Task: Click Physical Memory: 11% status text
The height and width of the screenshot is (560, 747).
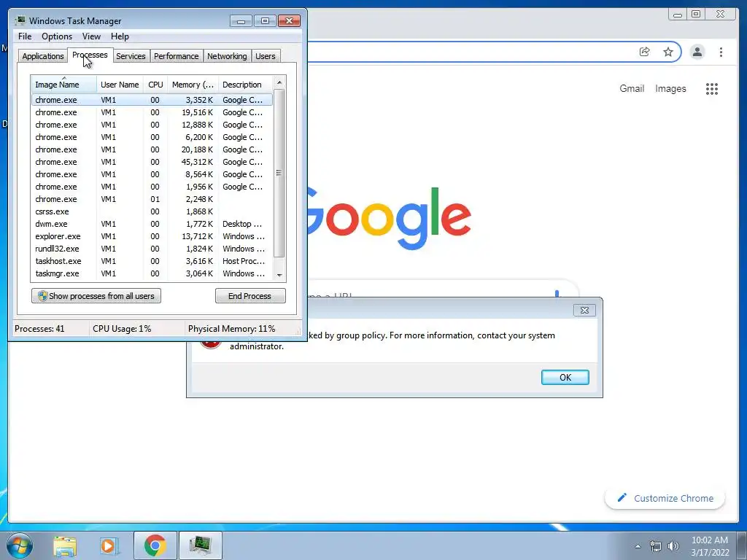Action: tap(231, 329)
